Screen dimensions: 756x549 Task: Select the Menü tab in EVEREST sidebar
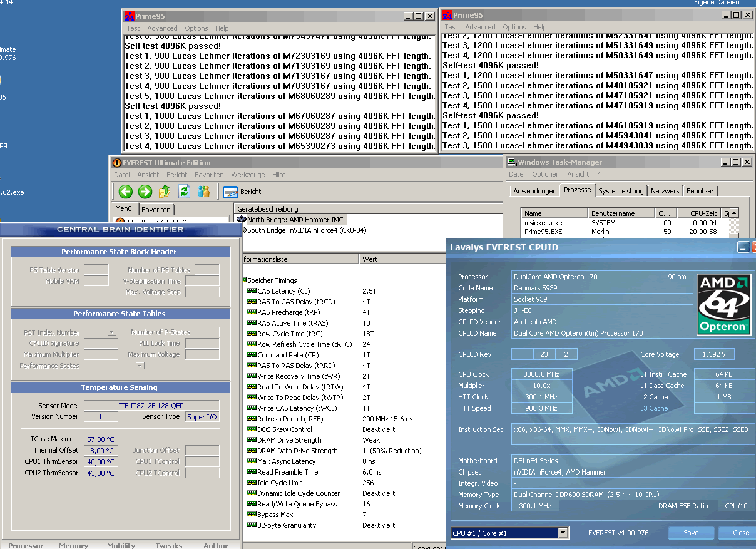click(124, 208)
